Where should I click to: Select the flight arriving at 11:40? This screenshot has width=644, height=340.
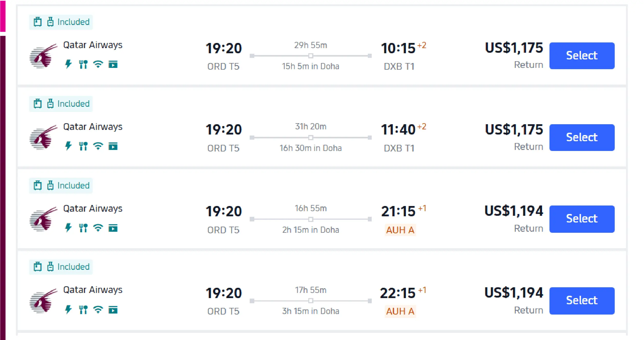click(x=582, y=137)
